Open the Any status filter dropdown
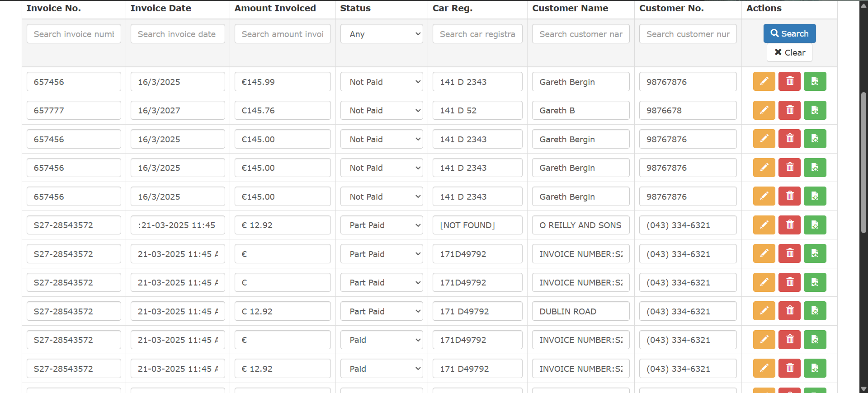868x393 pixels. 381,34
